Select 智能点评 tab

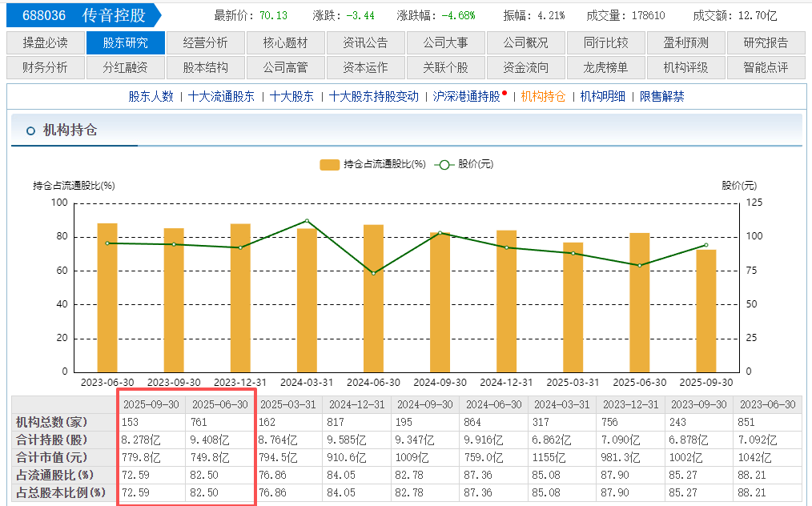click(766, 68)
